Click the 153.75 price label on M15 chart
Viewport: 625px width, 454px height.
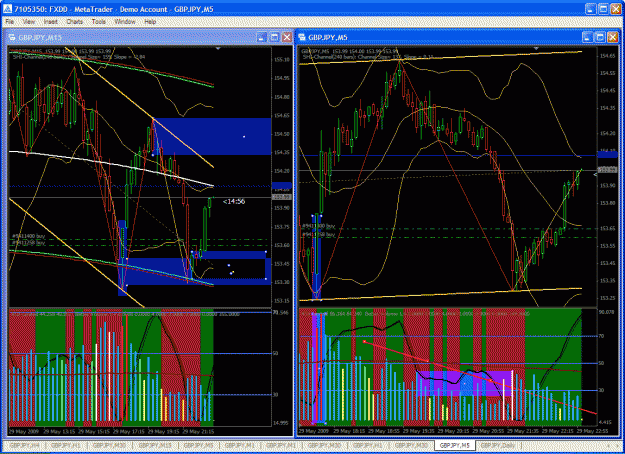[282, 226]
